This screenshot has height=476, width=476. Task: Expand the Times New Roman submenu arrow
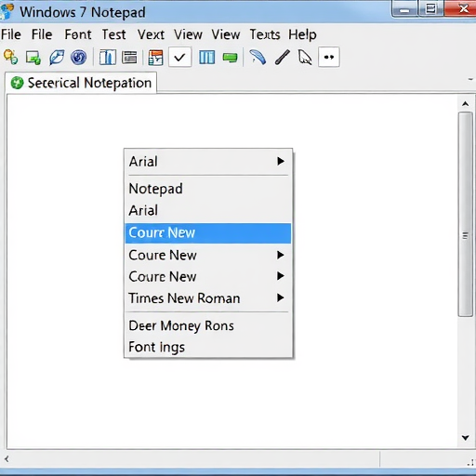(x=281, y=297)
